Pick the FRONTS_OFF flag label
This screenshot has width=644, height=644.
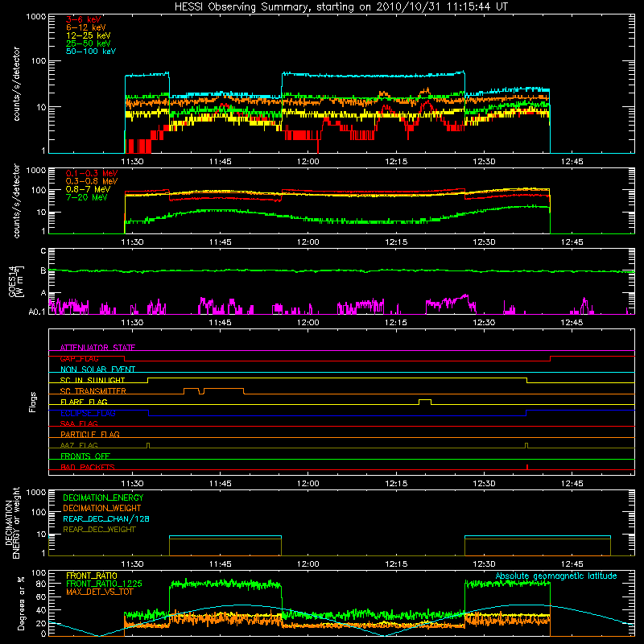click(85, 456)
